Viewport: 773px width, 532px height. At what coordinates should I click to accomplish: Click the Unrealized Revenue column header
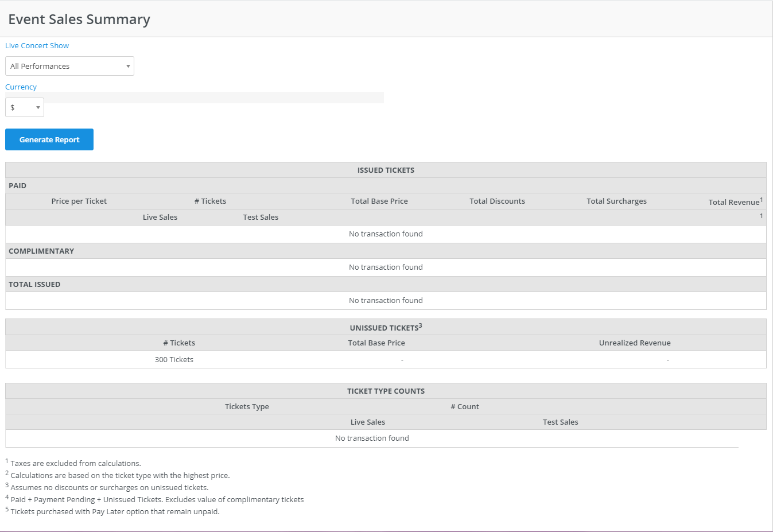point(635,343)
